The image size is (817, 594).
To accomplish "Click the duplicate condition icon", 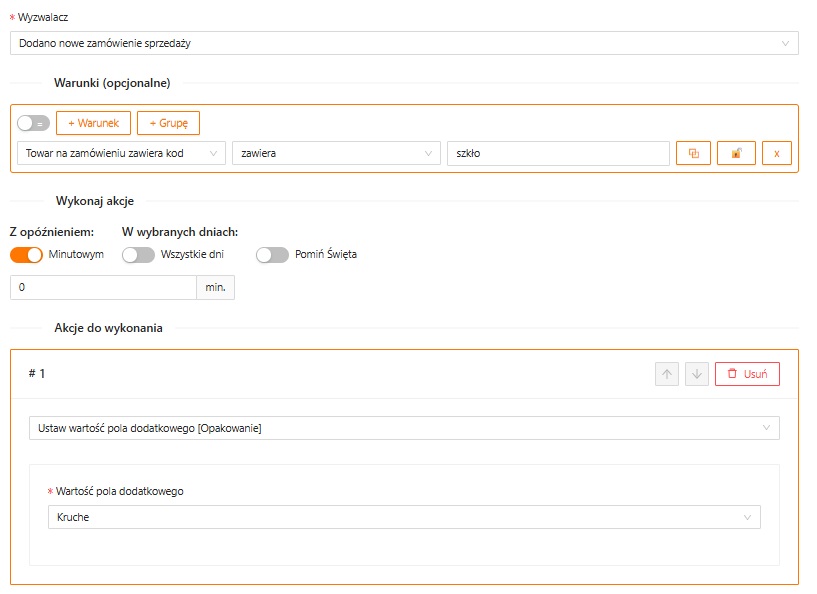I will (693, 153).
